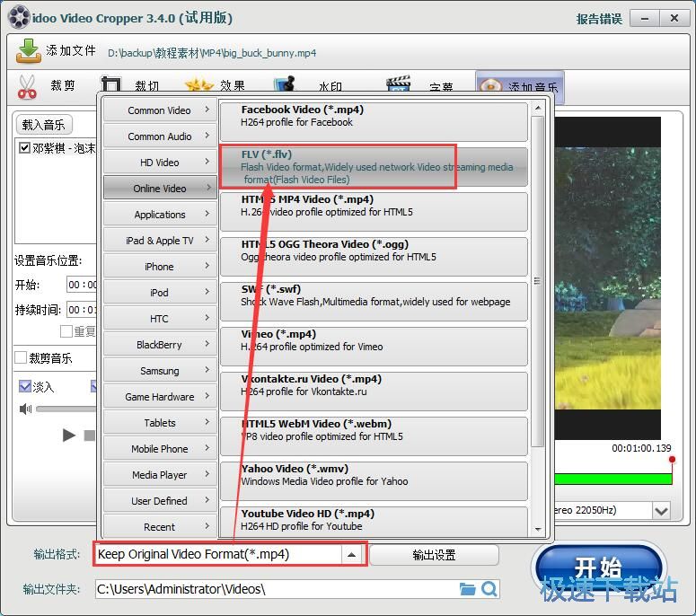The image size is (696, 616).
Task: Play the music preview
Action: point(69,436)
